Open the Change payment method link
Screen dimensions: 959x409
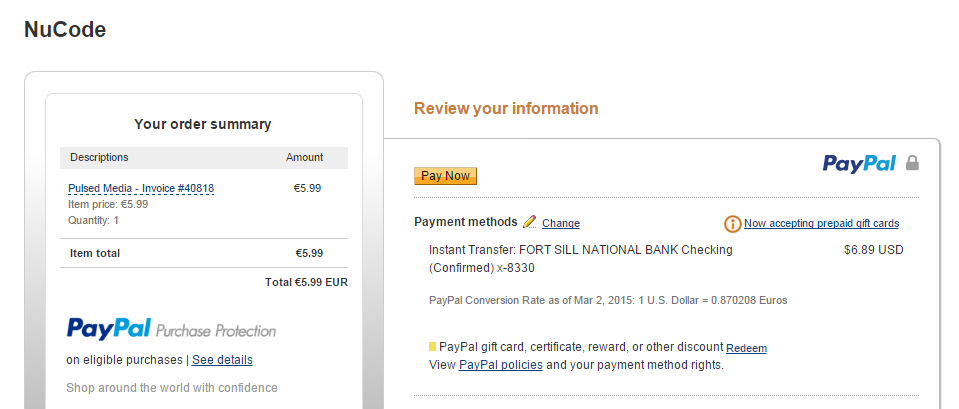[561, 223]
